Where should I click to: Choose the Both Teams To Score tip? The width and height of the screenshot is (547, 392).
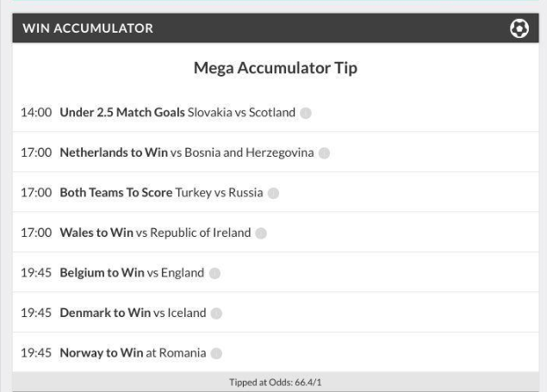click(116, 192)
